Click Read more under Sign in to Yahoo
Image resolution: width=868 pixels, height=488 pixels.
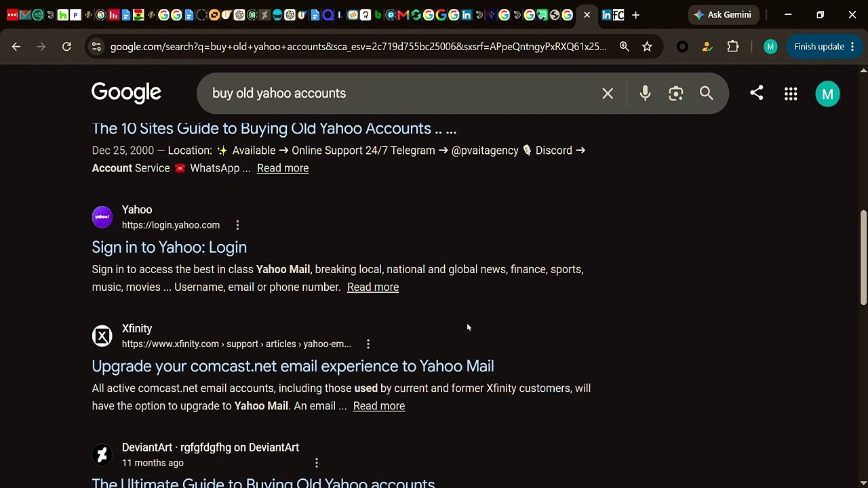pos(373,287)
